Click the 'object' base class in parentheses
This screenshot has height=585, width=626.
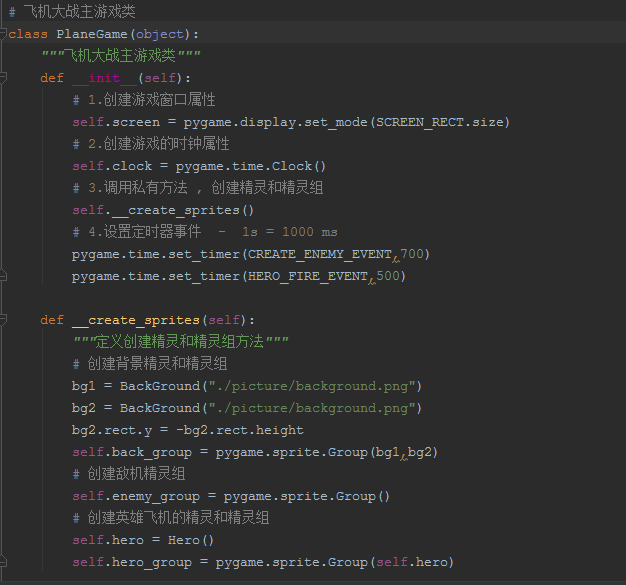[160, 34]
